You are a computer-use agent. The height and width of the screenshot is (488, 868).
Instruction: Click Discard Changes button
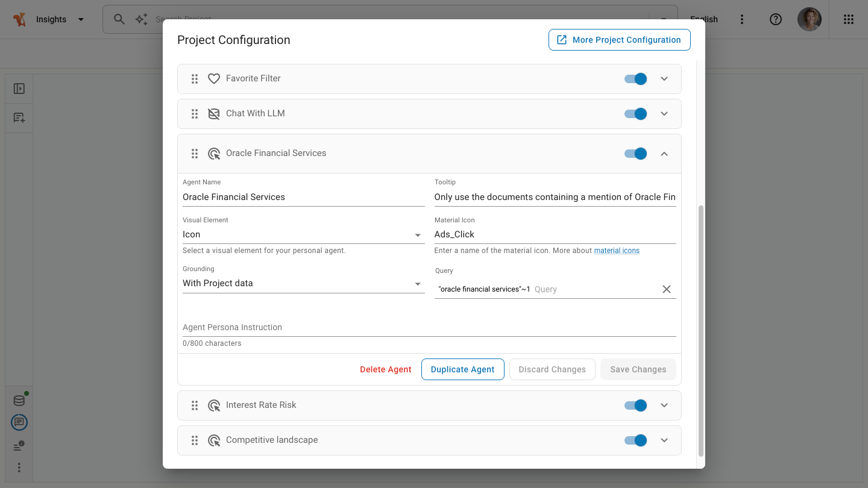coord(552,369)
